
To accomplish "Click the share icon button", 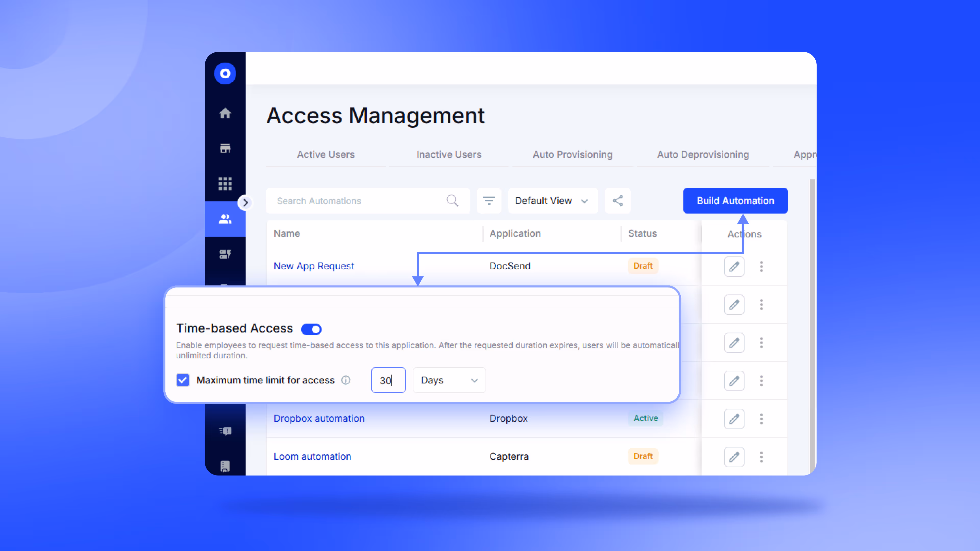I will pos(617,201).
